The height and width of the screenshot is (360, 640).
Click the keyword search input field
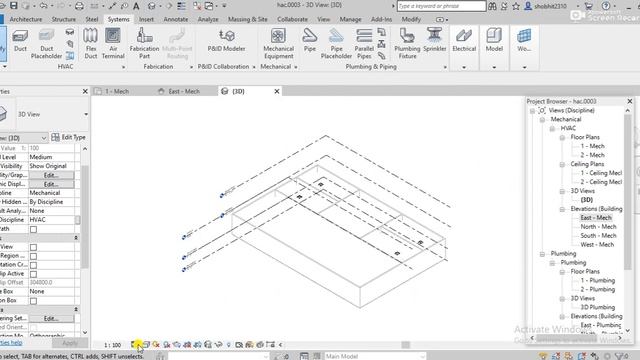tap(441, 6)
